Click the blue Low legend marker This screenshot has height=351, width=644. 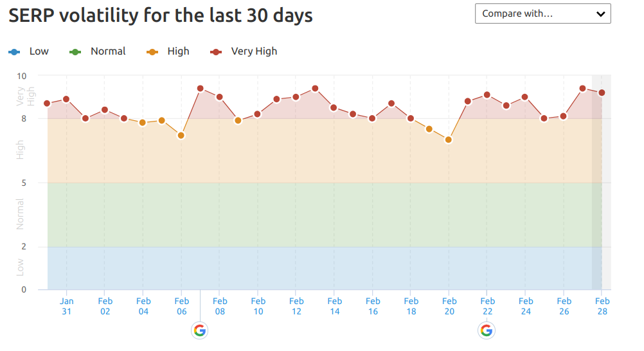click(14, 51)
